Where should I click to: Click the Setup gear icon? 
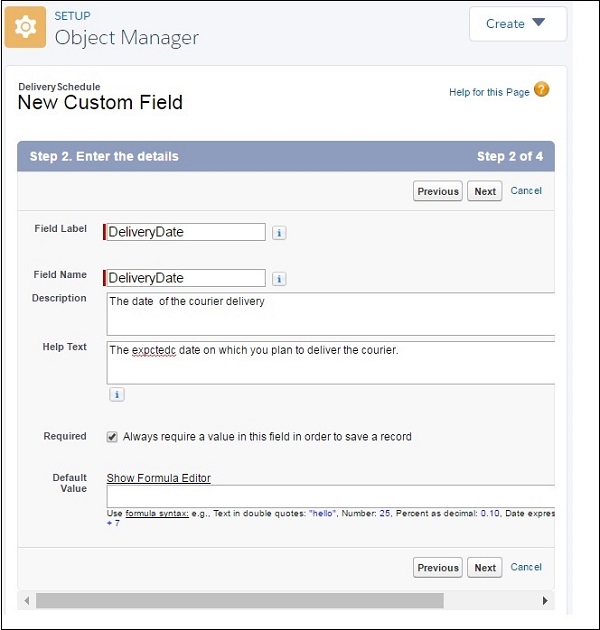point(25,28)
